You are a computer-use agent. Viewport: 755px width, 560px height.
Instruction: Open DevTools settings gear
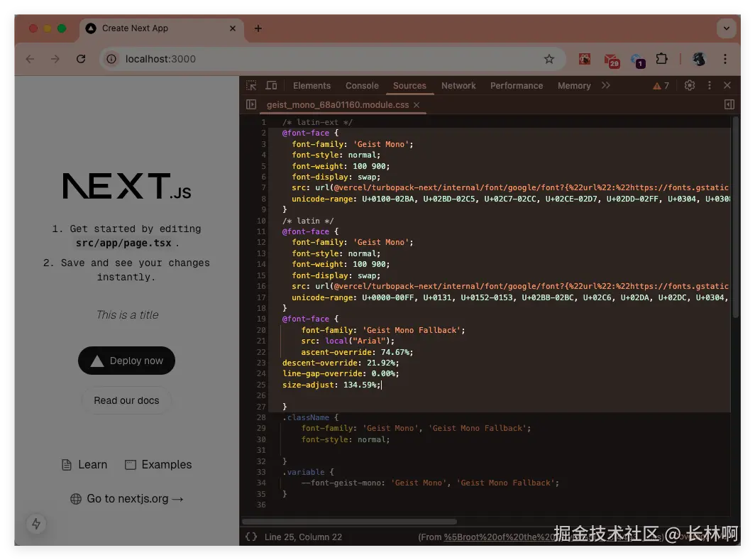(x=690, y=85)
